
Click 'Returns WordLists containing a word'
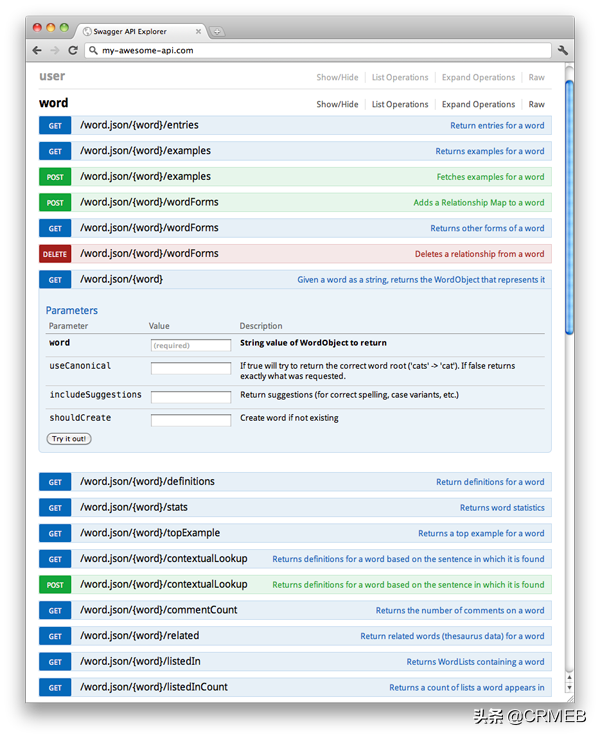(475, 662)
